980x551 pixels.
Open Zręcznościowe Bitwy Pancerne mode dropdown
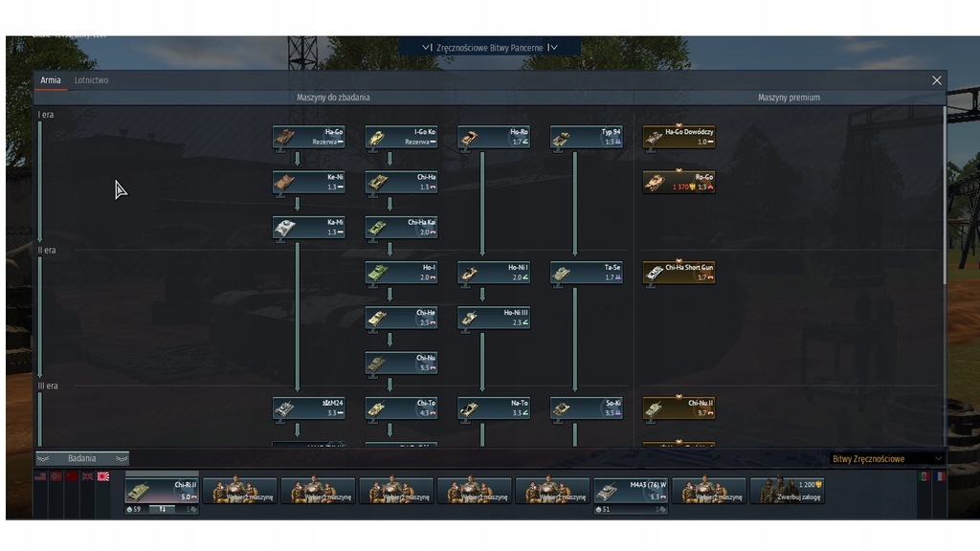490,48
